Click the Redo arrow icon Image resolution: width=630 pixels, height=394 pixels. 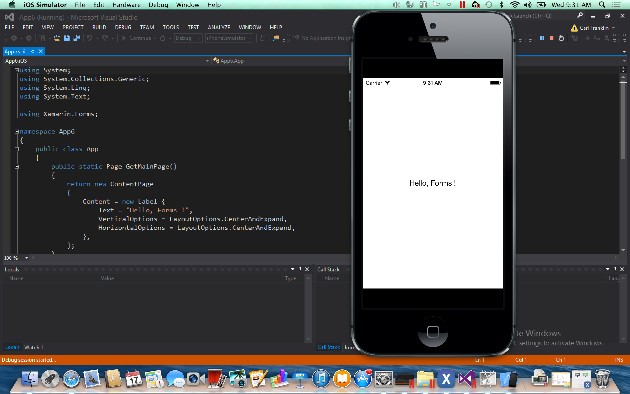[105, 38]
